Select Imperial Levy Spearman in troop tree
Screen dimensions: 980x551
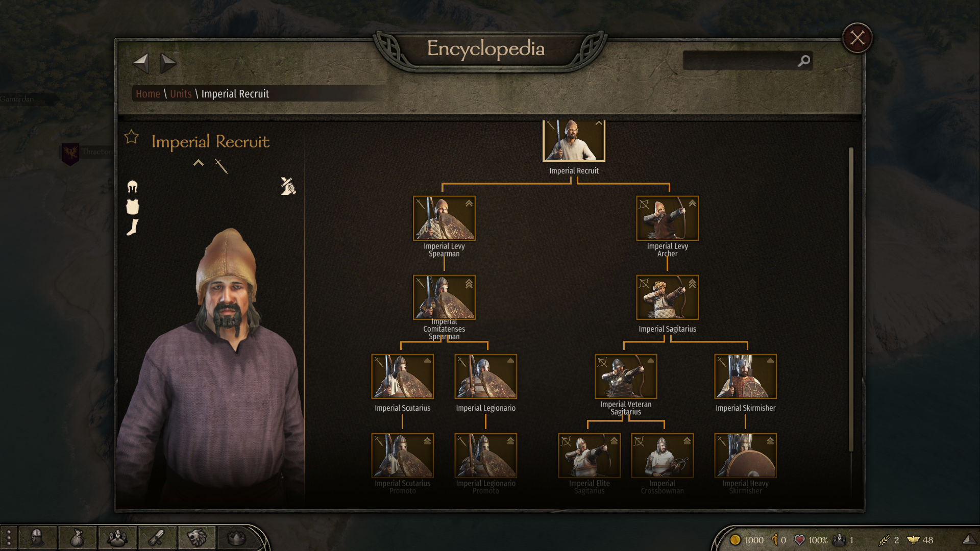coord(444,218)
